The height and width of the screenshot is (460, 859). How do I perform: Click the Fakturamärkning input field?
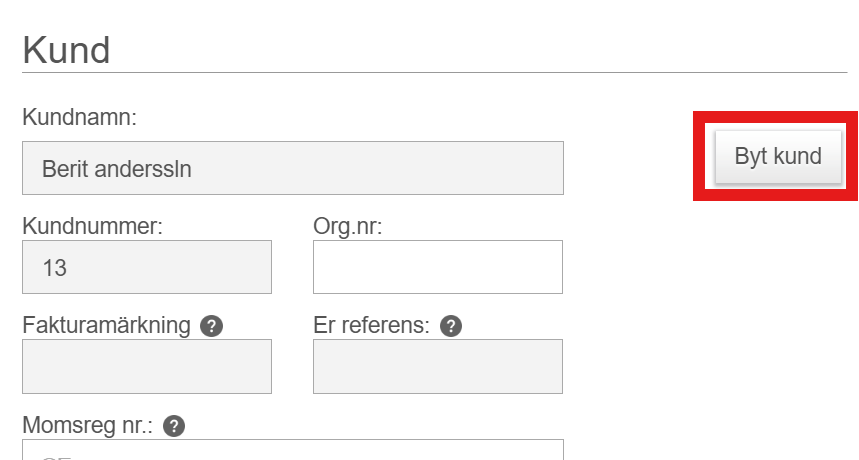click(x=147, y=366)
